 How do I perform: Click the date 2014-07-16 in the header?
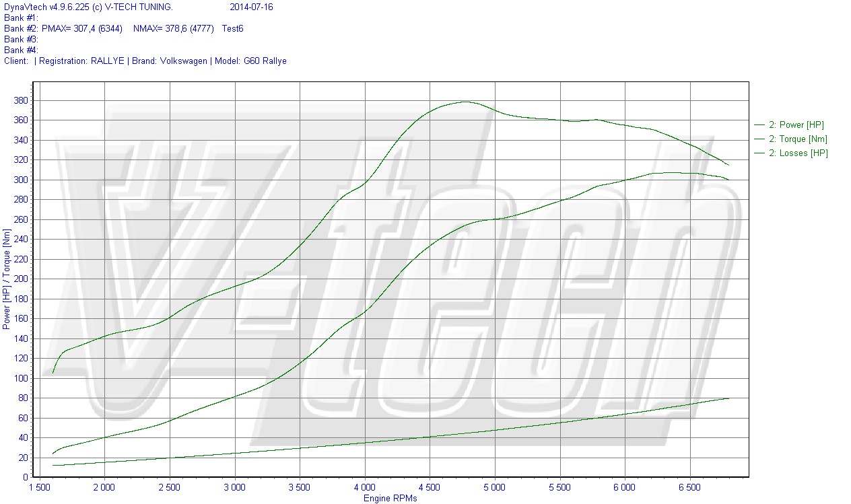coord(251,7)
